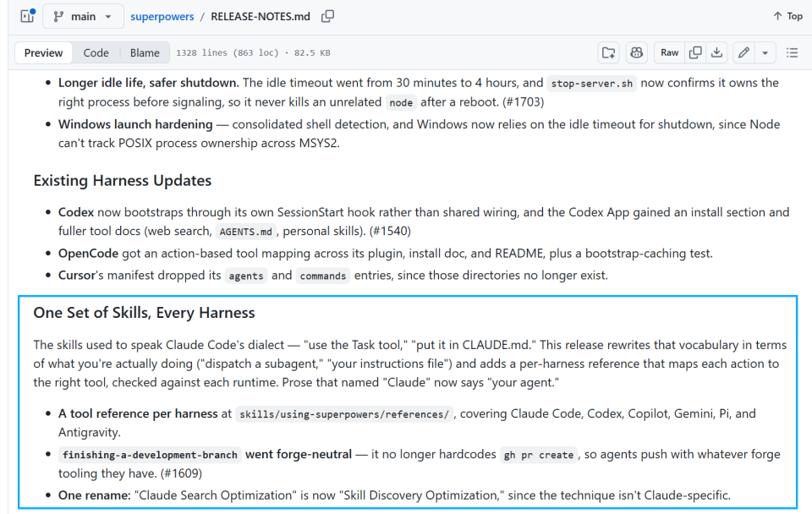
Task: Click the bold text 'Windows launch hardening'
Action: pyautogui.click(x=135, y=124)
